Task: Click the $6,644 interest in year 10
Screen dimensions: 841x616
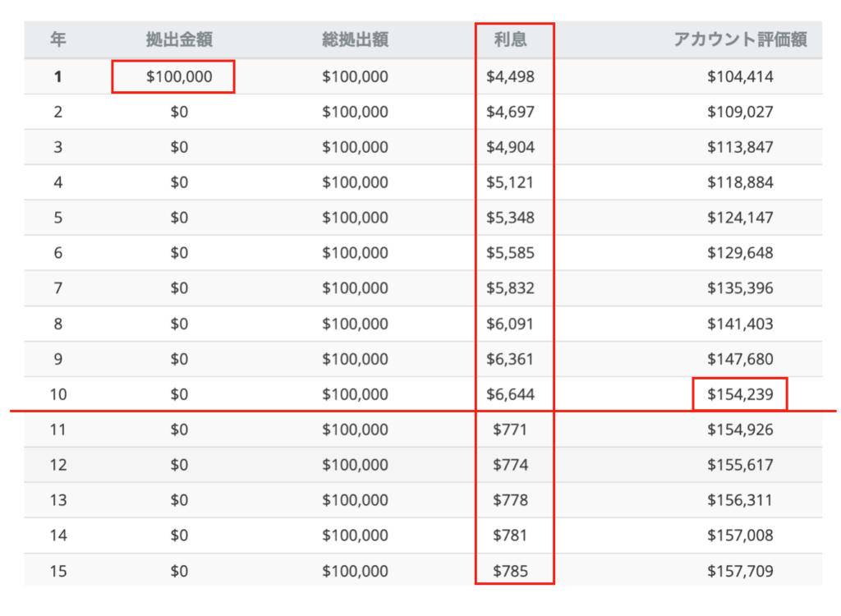Action: click(510, 394)
